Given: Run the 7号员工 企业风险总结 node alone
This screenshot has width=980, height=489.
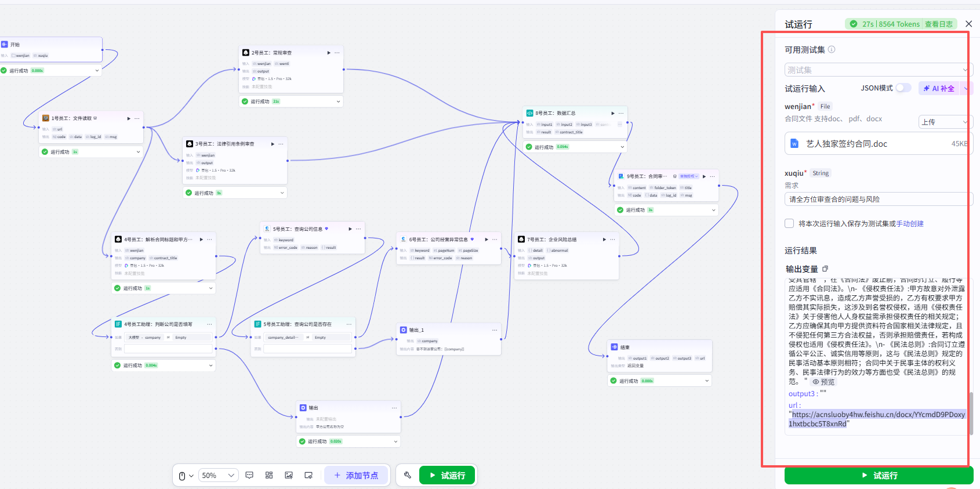Looking at the screenshot, I should pyautogui.click(x=604, y=239).
